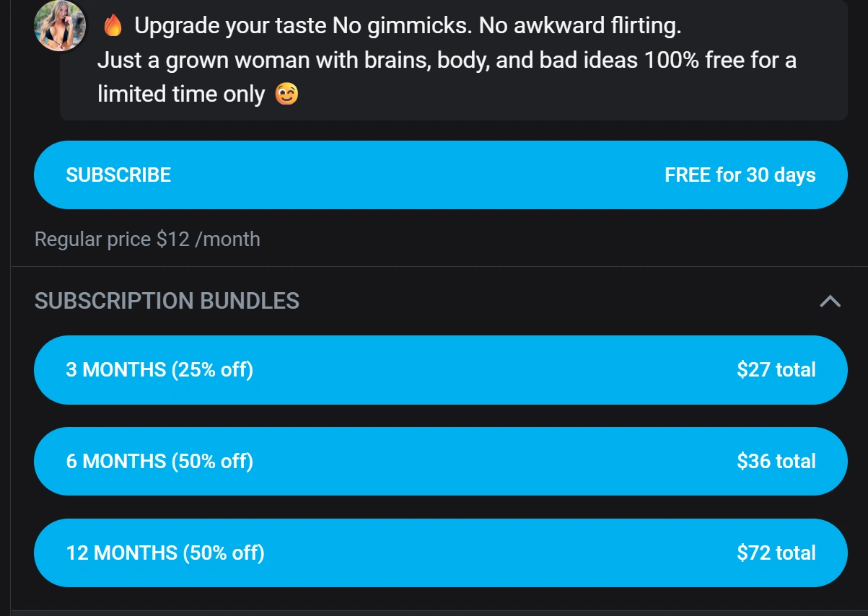Click 'FREE for 30 days' text

740,175
